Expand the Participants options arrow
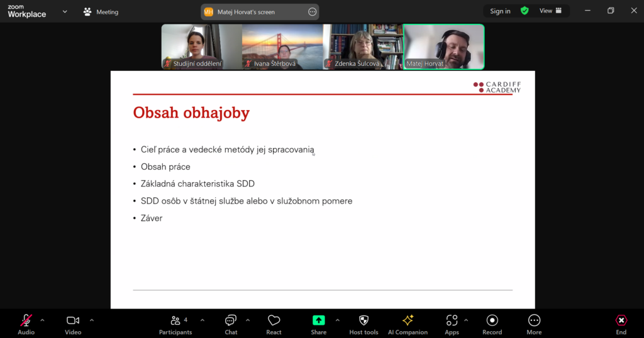 (x=203, y=320)
